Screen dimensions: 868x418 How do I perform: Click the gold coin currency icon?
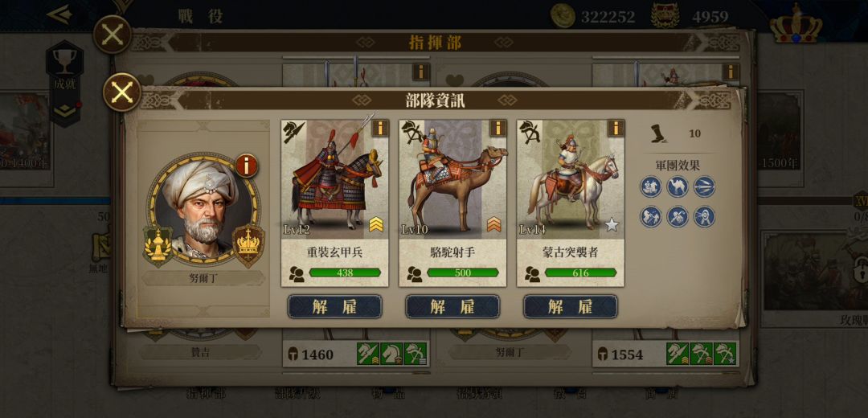click(563, 15)
